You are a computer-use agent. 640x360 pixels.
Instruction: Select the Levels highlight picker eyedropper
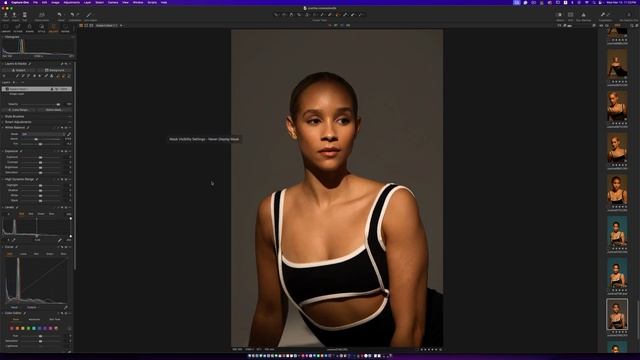tap(60, 240)
